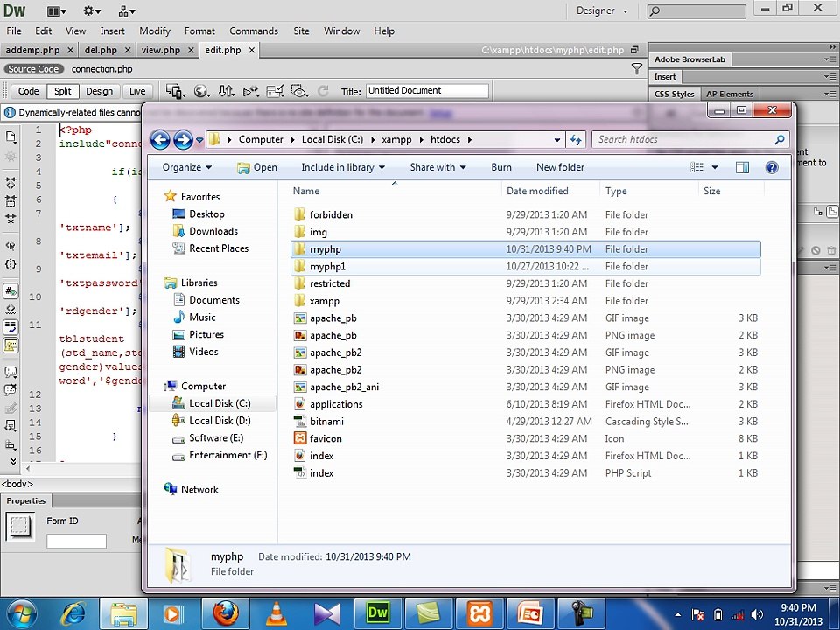
Task: Open the address bar history dropdown arrow
Action: pos(557,140)
